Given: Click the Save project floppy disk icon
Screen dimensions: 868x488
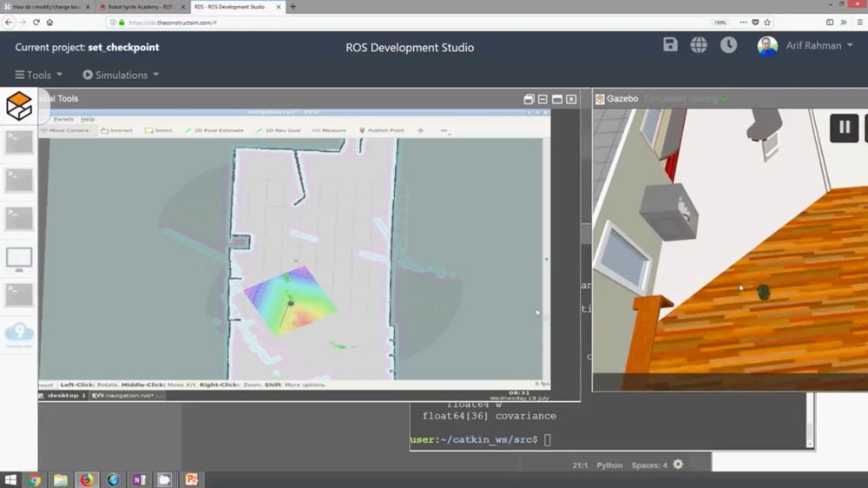Looking at the screenshot, I should click(x=670, y=45).
